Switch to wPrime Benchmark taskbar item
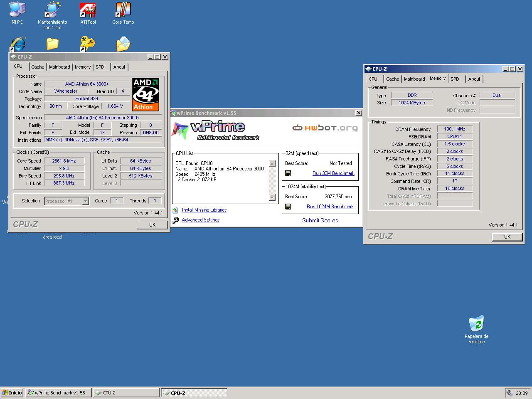This screenshot has width=532, height=399. (x=58, y=393)
